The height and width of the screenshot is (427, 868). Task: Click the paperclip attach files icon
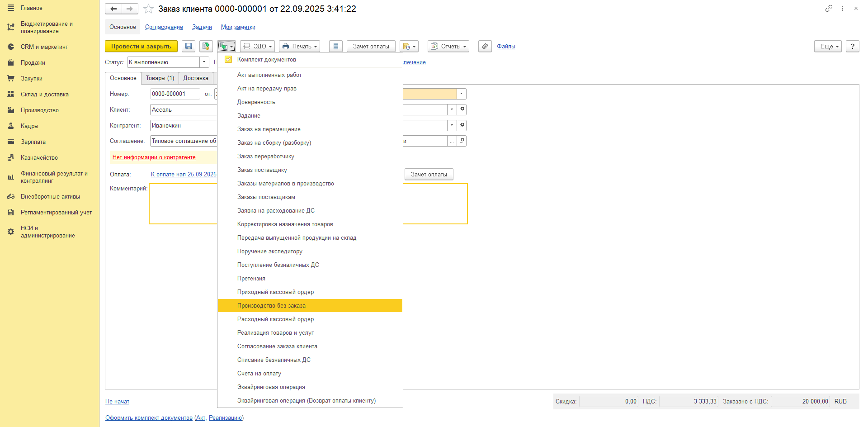click(x=485, y=46)
